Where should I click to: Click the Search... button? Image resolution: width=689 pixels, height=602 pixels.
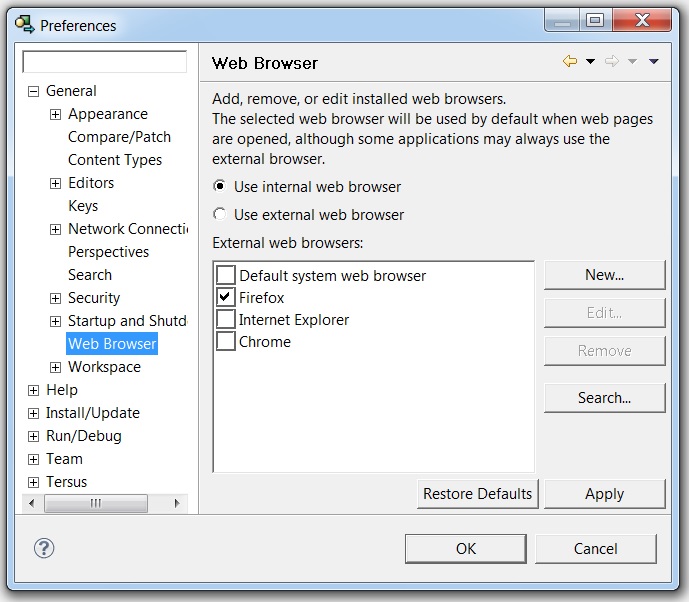[x=605, y=398]
